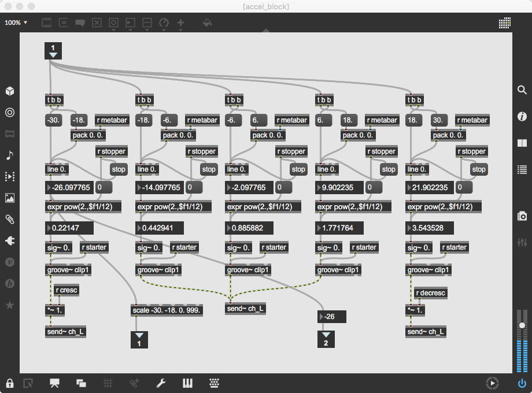Click the stop message under first r stopper
Screen dimensions: 532x393
(119, 169)
